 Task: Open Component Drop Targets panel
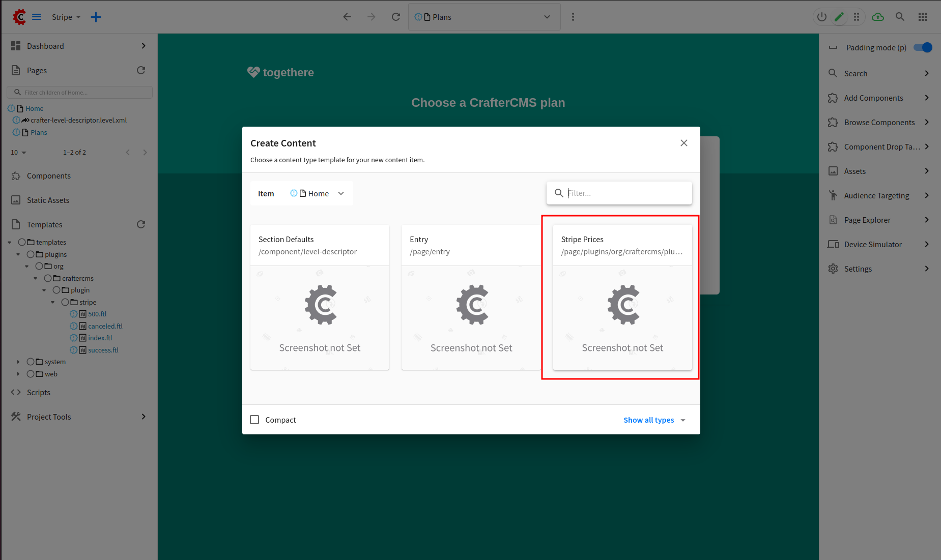tap(879, 146)
